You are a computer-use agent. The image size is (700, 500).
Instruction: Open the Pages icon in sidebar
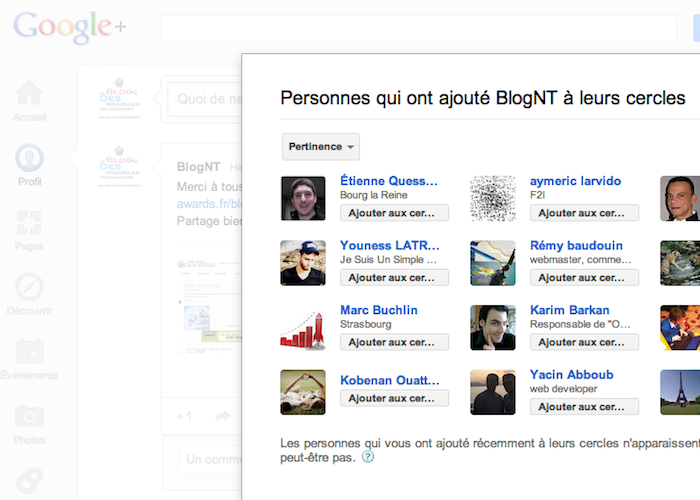(x=29, y=222)
